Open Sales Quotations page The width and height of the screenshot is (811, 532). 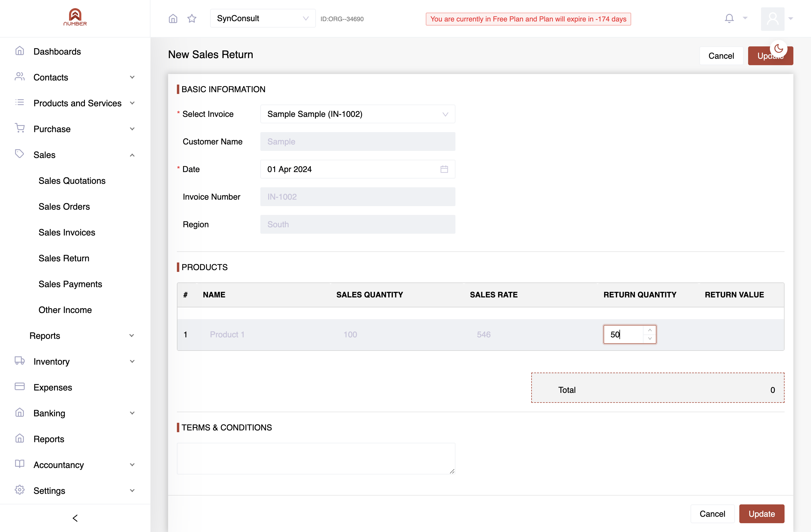[x=72, y=181]
